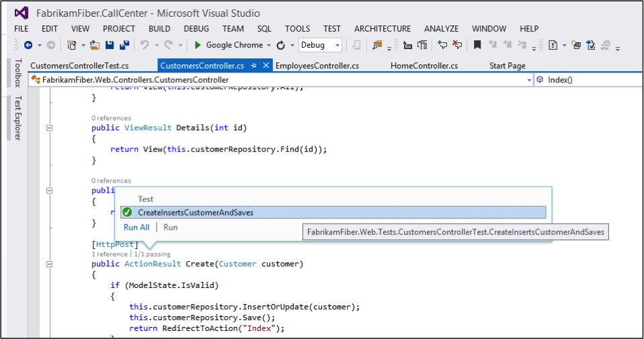Screen dimensions: 644x339
Task: Switch to CustomersControllerTest.cs tab
Action: click(80, 66)
